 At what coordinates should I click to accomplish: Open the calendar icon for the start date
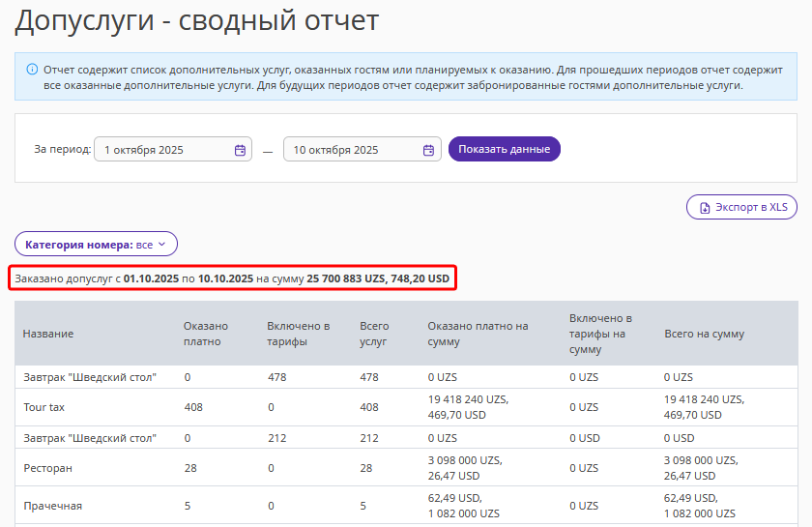tap(240, 150)
